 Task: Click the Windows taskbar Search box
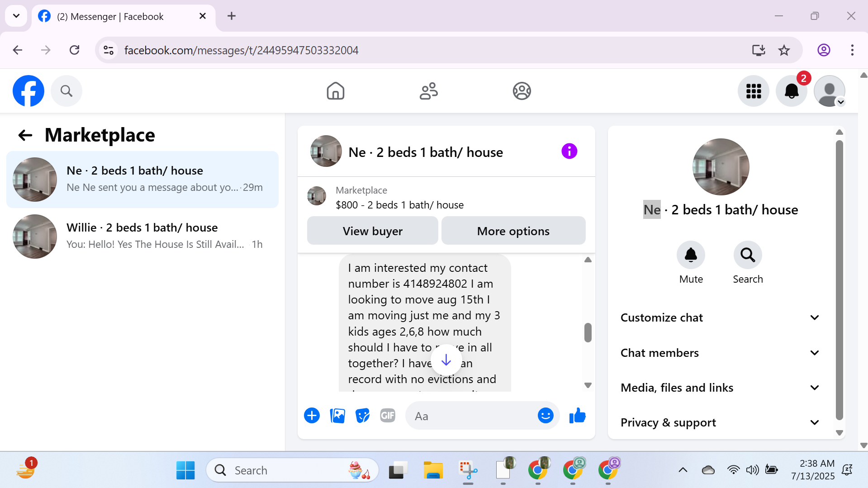point(292,470)
